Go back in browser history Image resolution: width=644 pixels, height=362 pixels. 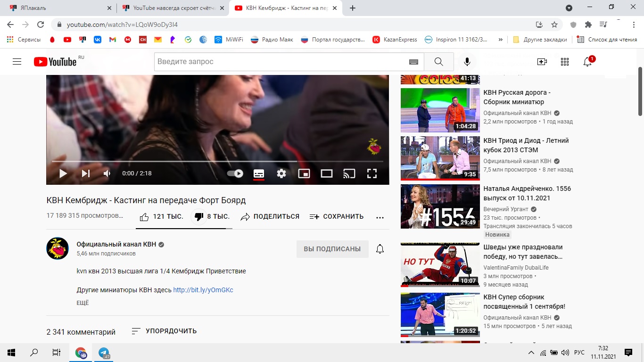[10, 25]
